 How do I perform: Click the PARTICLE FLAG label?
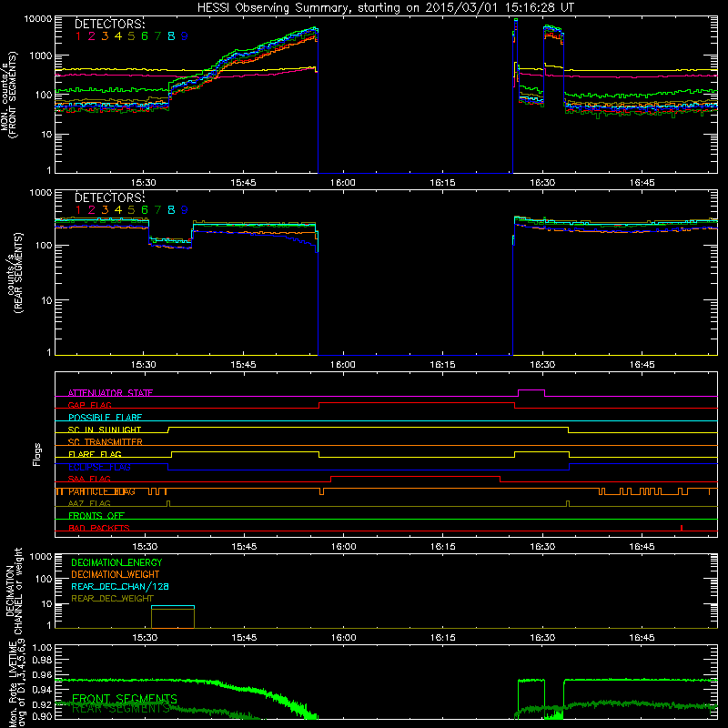click(102, 491)
